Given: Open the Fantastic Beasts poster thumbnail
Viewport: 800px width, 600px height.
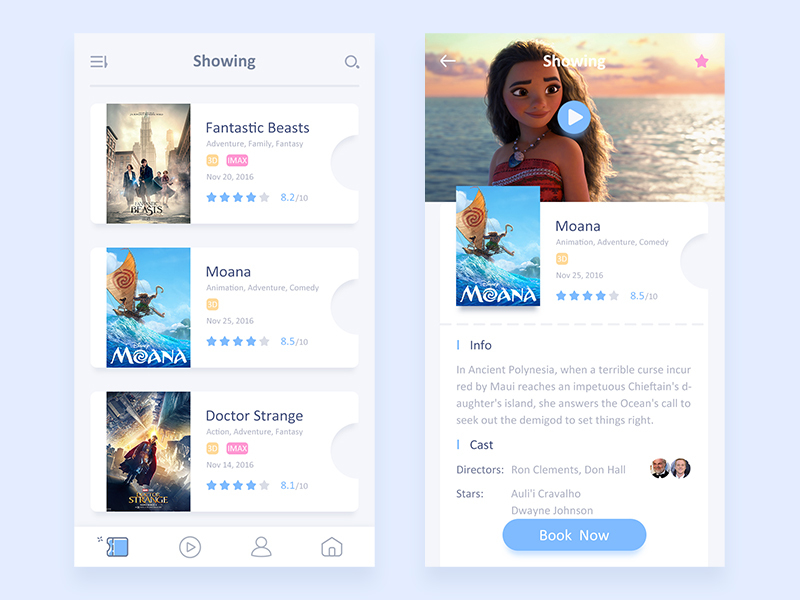Looking at the screenshot, I should coord(148,164).
